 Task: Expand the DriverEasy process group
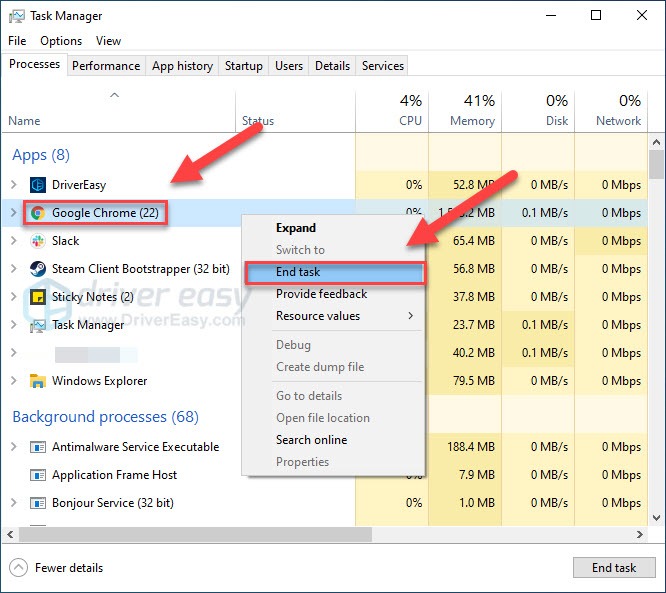13,185
